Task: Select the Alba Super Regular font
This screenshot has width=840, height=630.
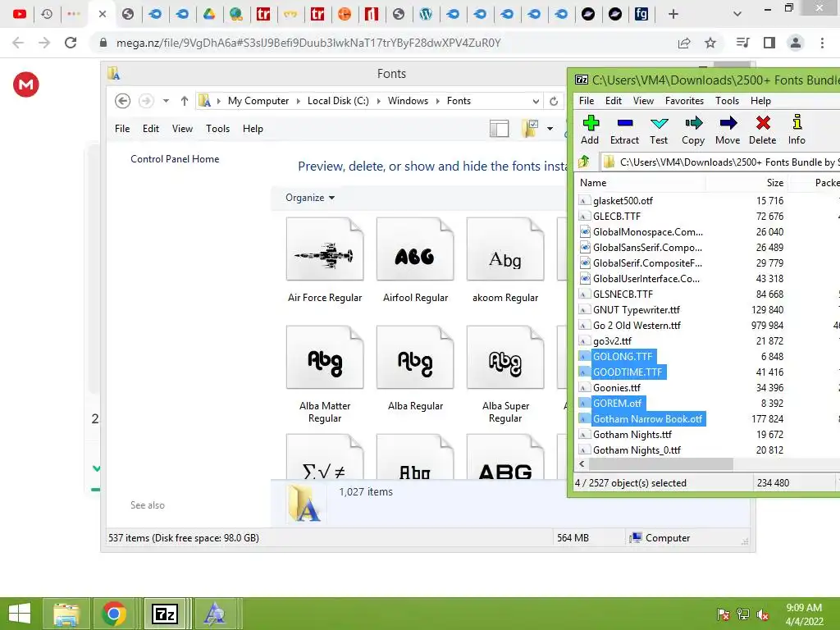Action: [x=505, y=375]
